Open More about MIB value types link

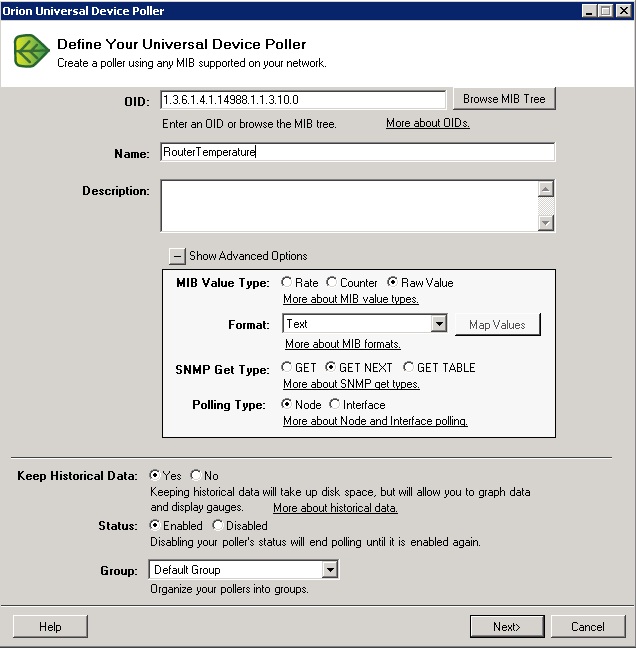[350, 299]
